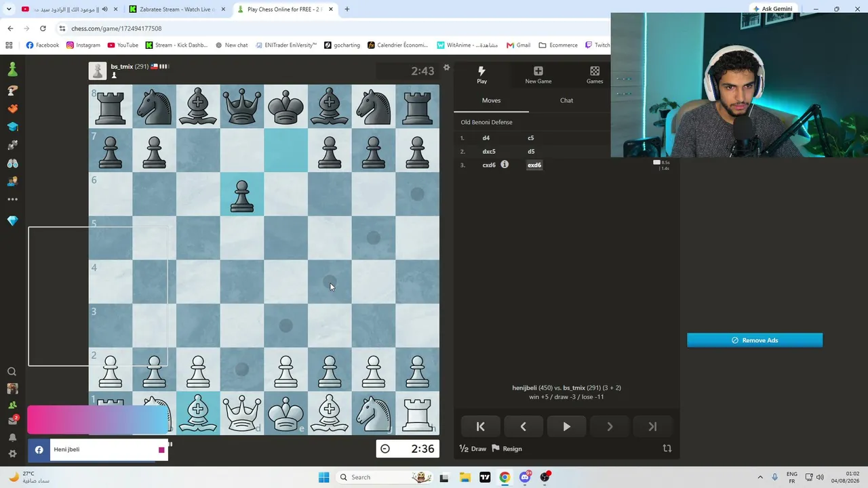Open Learn via the graduation cap icon
This screenshot has width=868, height=488.
[x=12, y=127]
